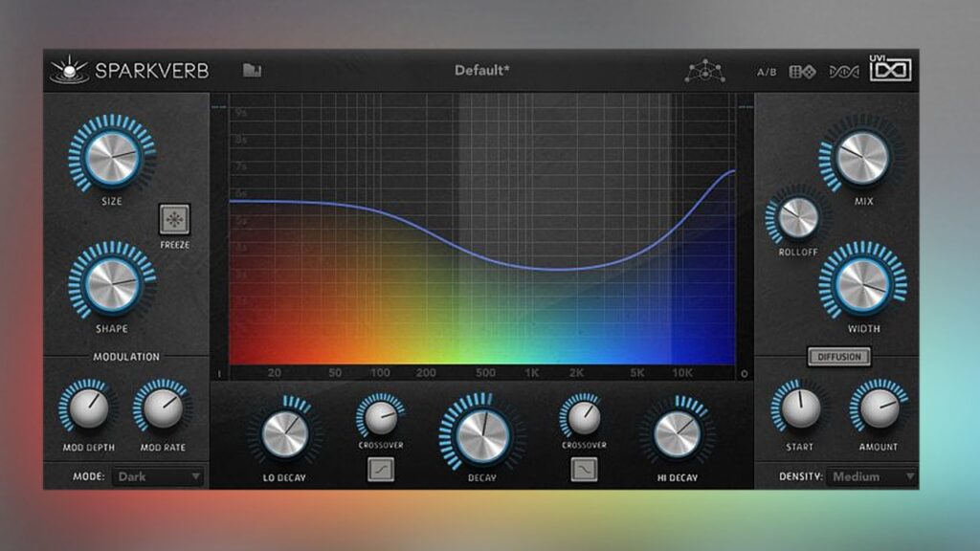Click the output level meter marked o

pyautogui.click(x=745, y=237)
